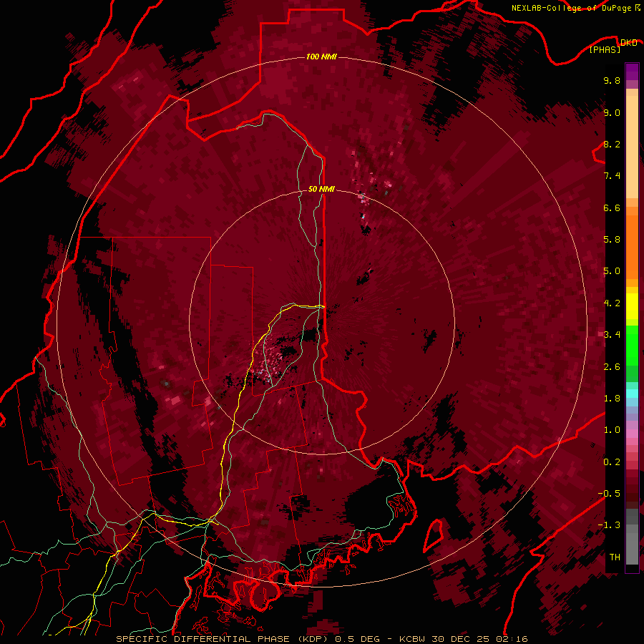Click the 2.6 value on the color scale
Viewport: 644px width, 644px height.
point(612,367)
